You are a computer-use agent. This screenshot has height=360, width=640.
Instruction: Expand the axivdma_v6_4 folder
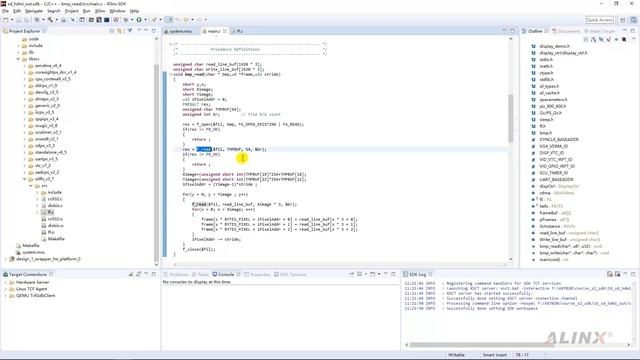point(24,65)
